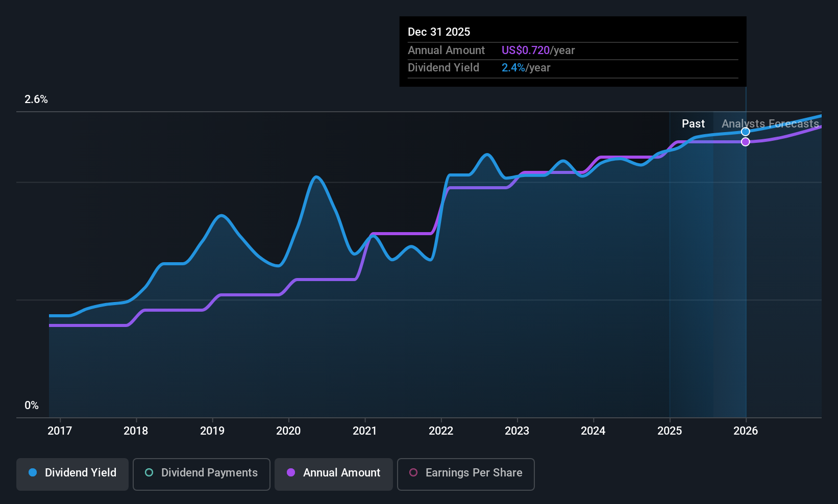Image resolution: width=838 pixels, height=504 pixels.
Task: Click the Dec 31 2025 tooltip date
Action: (439, 32)
